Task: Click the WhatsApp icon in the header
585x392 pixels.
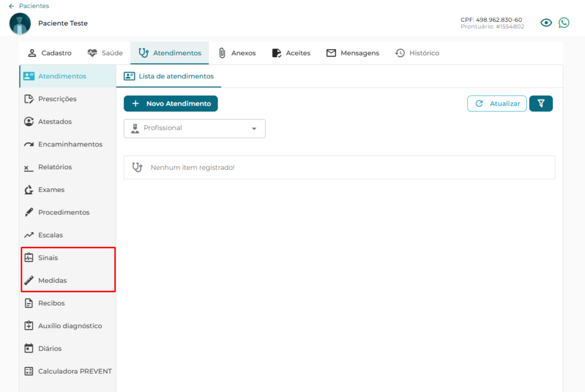Action: pos(564,23)
